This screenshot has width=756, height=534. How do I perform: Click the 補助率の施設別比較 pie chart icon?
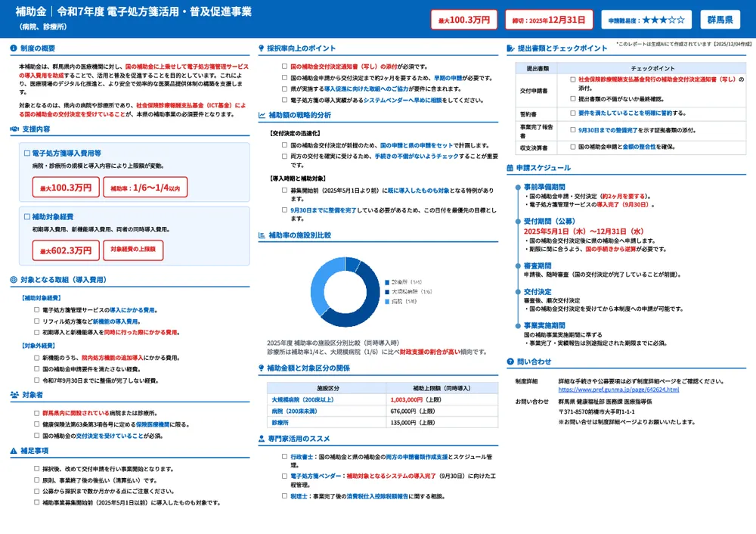260,234
